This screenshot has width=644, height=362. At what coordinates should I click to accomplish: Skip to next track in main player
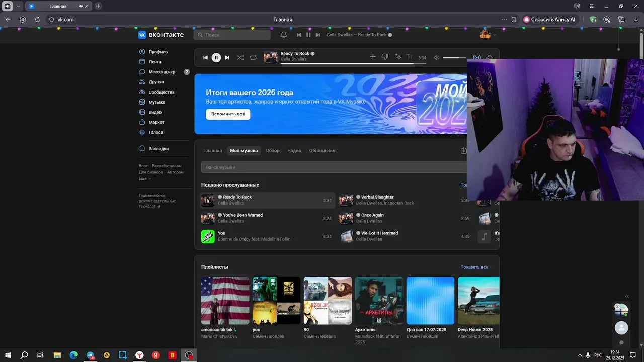(227, 57)
